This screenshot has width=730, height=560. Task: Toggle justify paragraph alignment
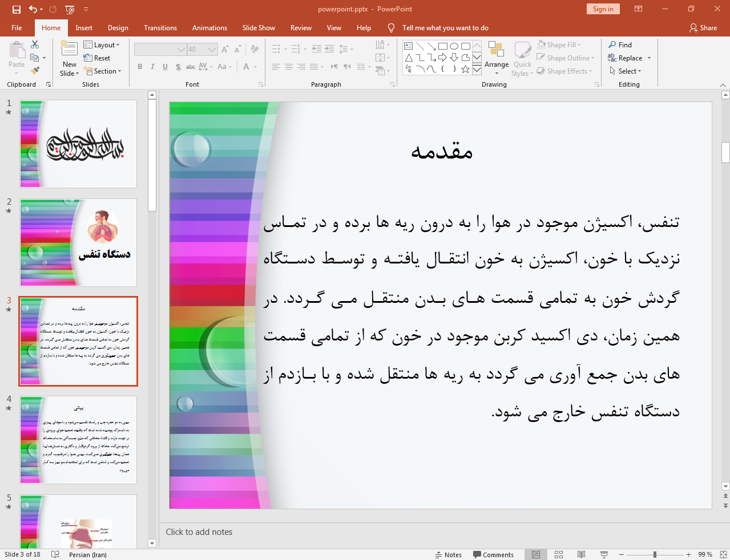click(x=314, y=67)
